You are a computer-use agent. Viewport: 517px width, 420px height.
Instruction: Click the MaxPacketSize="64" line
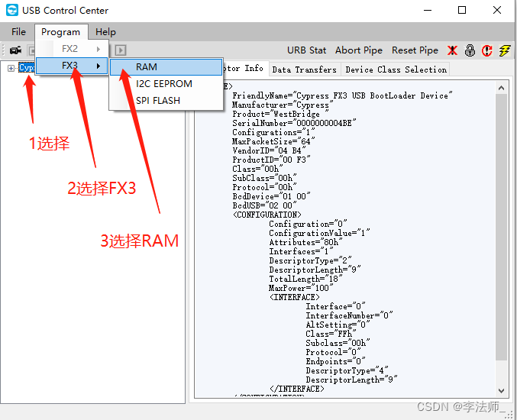273,141
